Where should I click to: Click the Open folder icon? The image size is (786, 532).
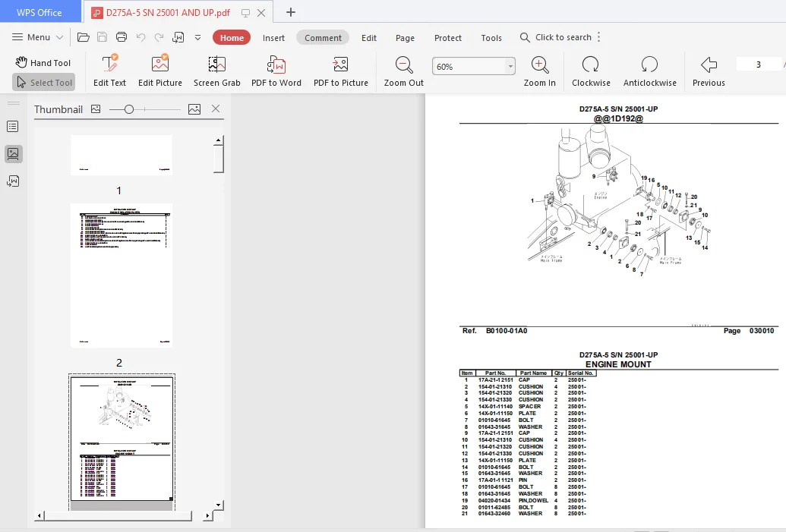coord(84,37)
